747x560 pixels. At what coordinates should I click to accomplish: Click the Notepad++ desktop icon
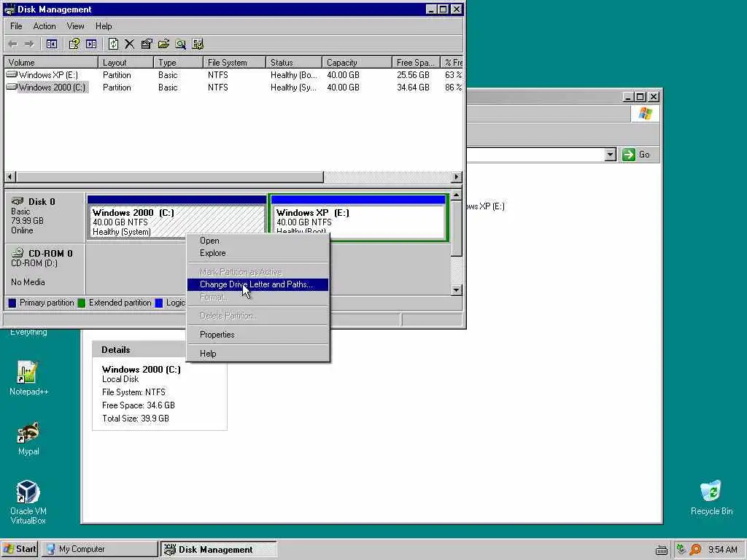[x=28, y=373]
